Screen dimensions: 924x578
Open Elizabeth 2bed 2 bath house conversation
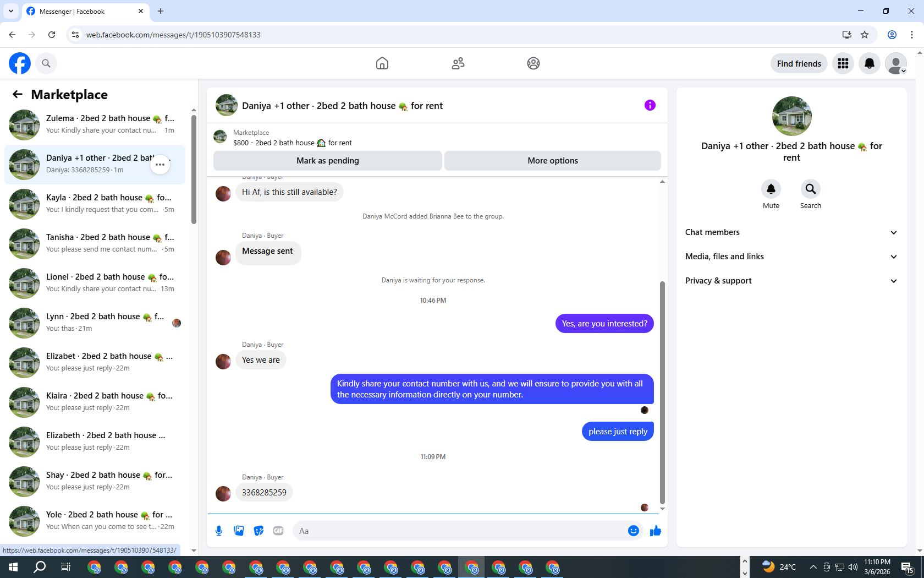point(95,442)
